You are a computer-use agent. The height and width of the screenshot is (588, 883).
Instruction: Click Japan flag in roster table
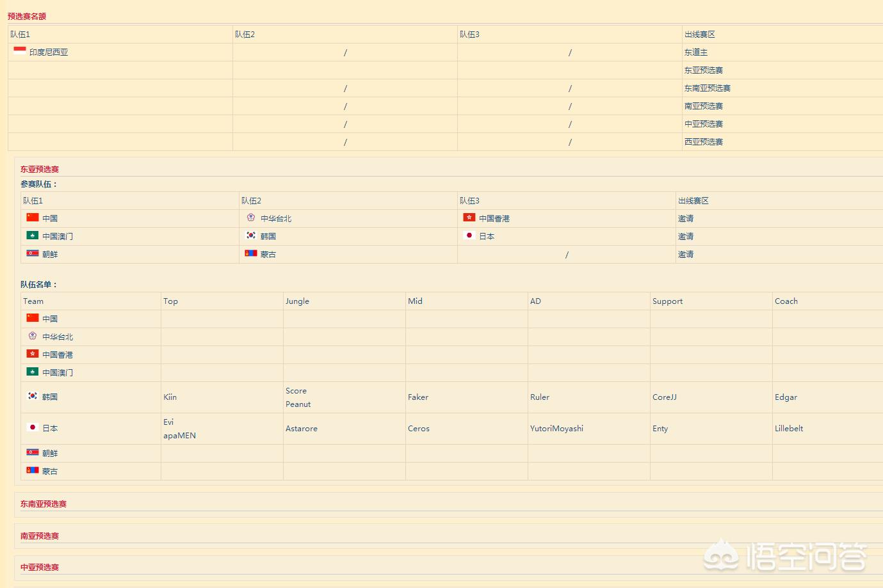click(x=33, y=427)
